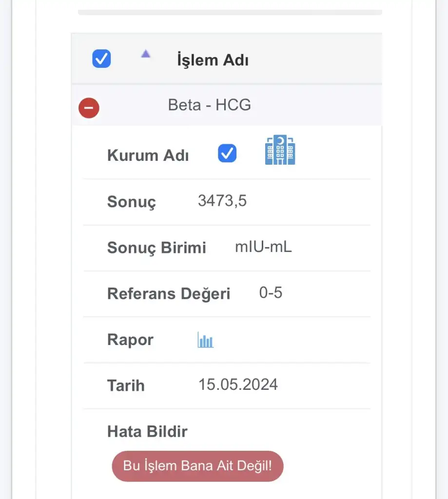
Task: Click the Hata Bildir label
Action: 147,431
